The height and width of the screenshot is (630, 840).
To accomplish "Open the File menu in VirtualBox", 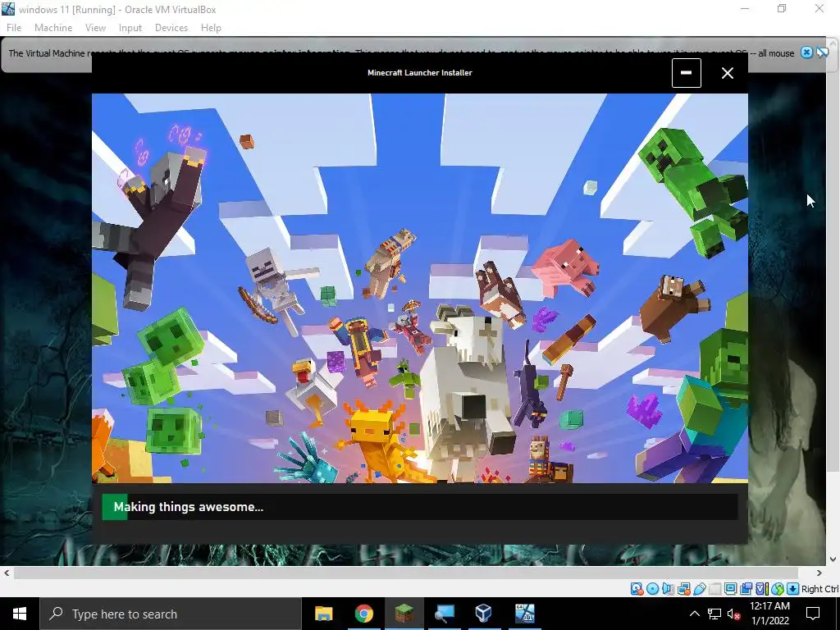I will [x=14, y=28].
